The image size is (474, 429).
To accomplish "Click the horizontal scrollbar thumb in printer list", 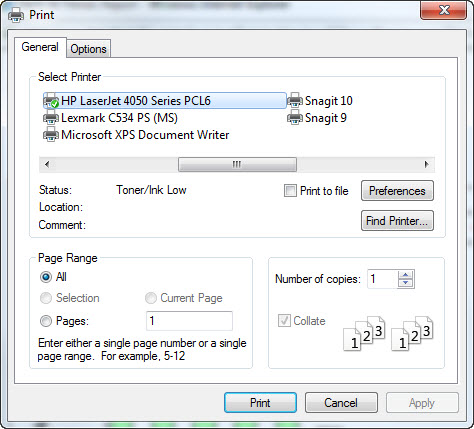I will click(x=237, y=164).
